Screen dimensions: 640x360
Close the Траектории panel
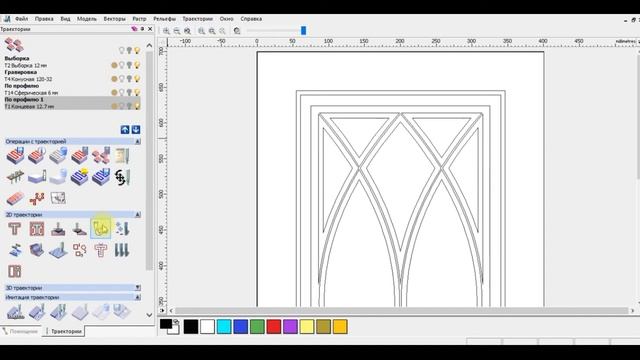coord(150,29)
